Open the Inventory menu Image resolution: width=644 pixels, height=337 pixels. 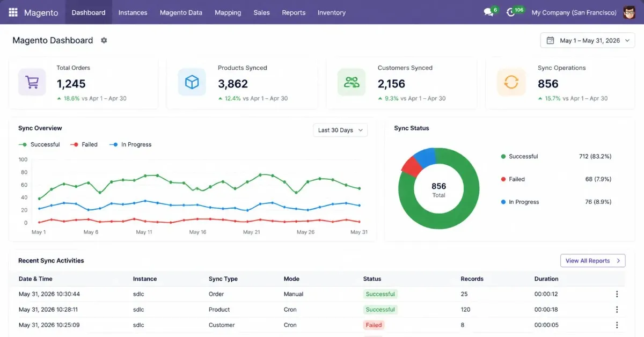tap(332, 12)
